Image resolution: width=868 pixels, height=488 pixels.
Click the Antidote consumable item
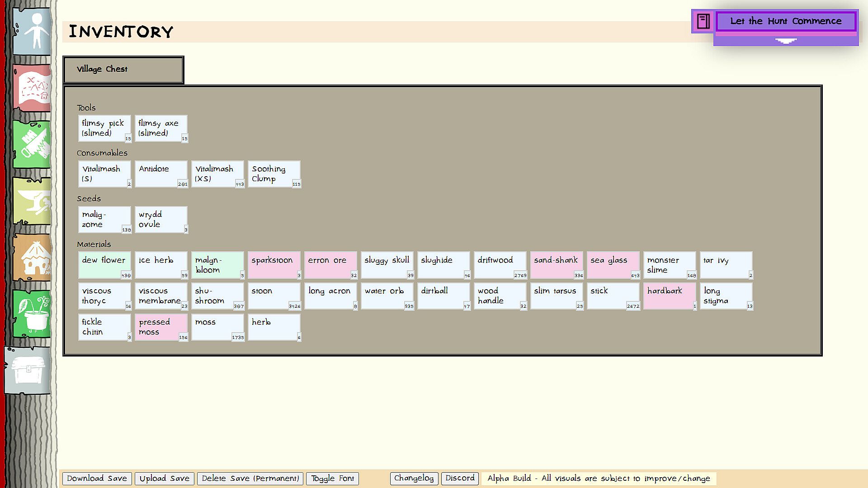point(161,174)
